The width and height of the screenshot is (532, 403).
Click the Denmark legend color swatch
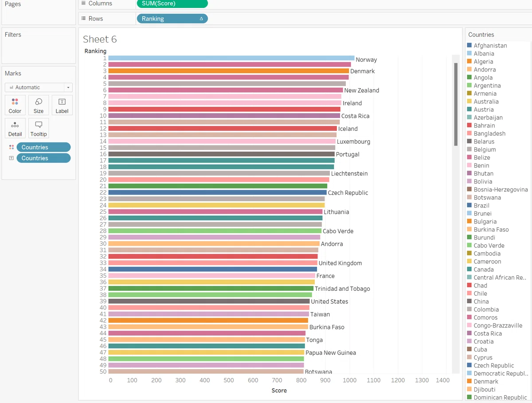[x=469, y=381]
